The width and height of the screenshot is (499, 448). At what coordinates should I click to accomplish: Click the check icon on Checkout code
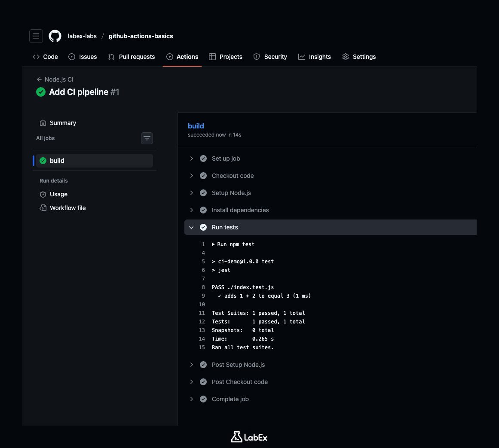click(x=203, y=176)
